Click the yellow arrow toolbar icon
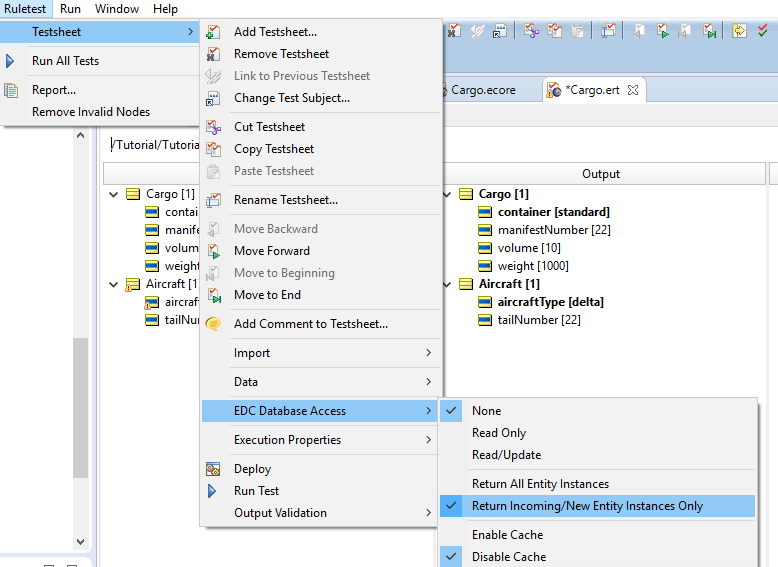The width and height of the screenshot is (778, 567). tap(739, 31)
